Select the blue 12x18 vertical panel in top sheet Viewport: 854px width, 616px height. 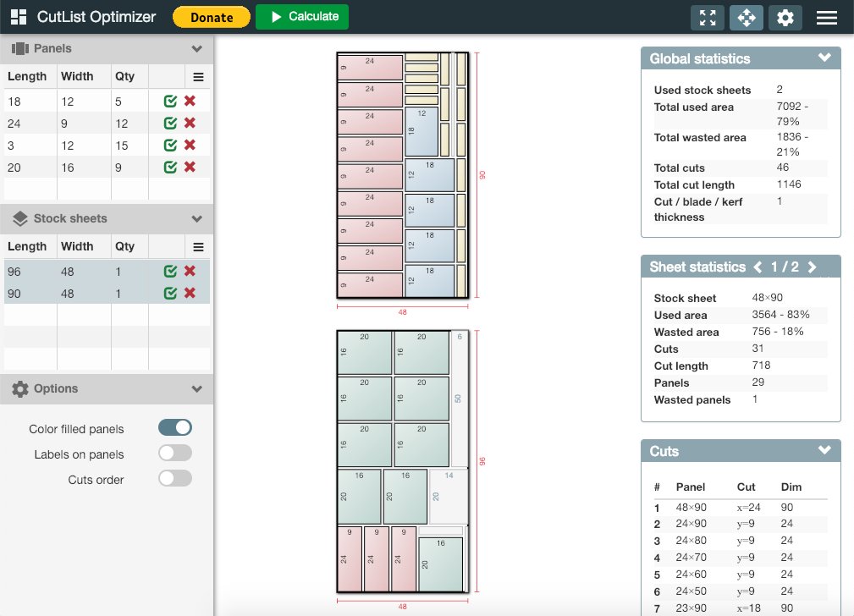421,132
